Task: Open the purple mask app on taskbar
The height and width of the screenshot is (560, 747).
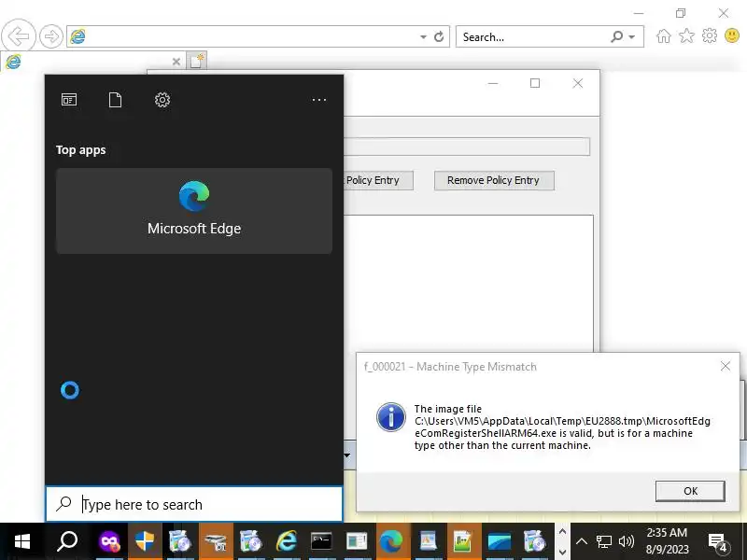Action: click(109, 541)
